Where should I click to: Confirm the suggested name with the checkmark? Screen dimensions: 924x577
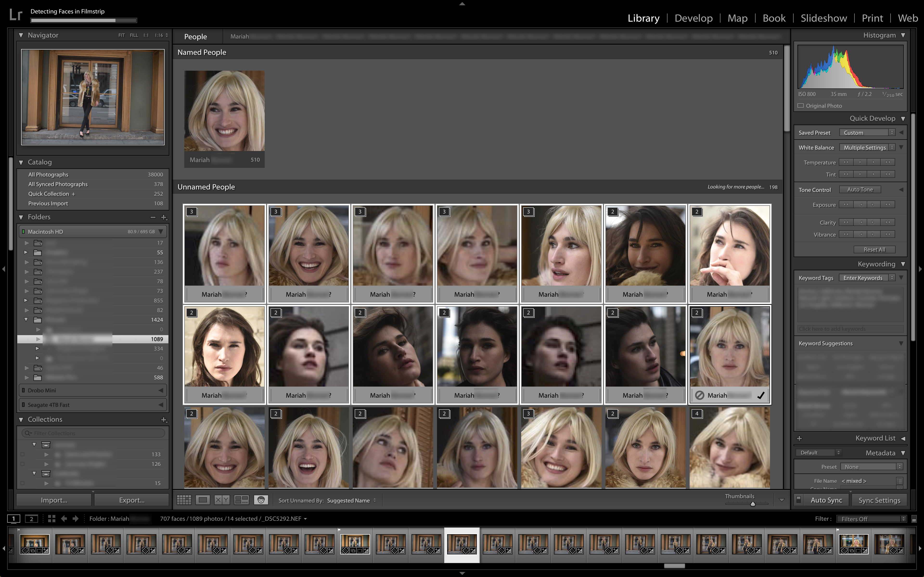coord(761,395)
